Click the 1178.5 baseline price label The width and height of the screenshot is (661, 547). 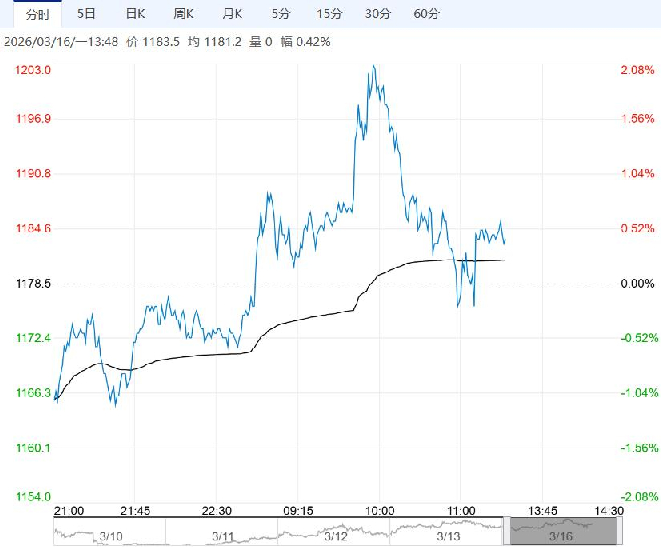[33, 284]
